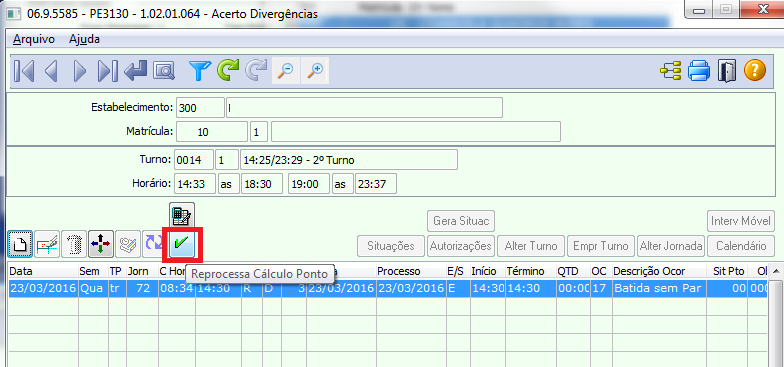Click the new blank record icon

coord(20,244)
